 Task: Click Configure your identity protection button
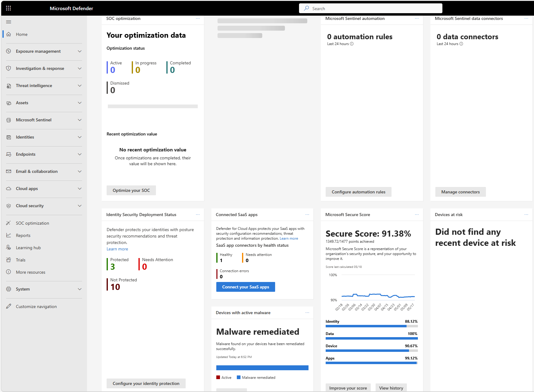pos(146,383)
